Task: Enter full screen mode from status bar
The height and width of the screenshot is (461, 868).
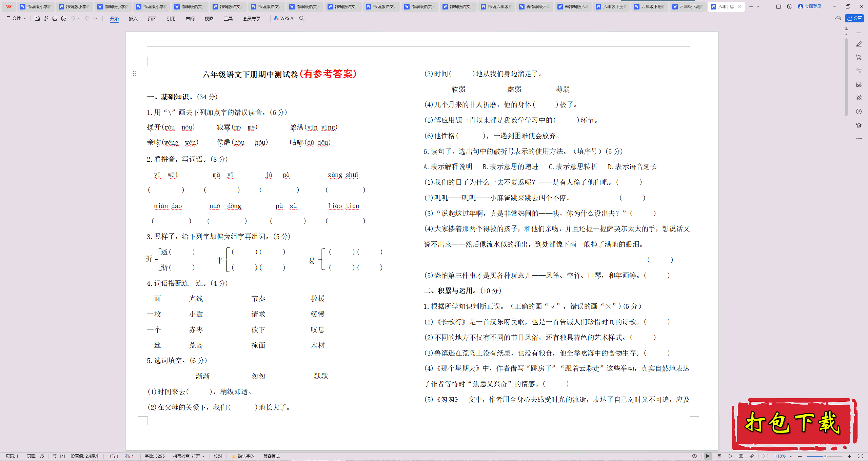Action: 860,456
